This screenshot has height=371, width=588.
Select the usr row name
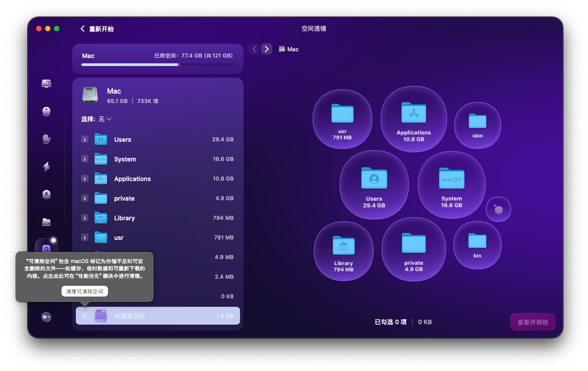coord(119,238)
